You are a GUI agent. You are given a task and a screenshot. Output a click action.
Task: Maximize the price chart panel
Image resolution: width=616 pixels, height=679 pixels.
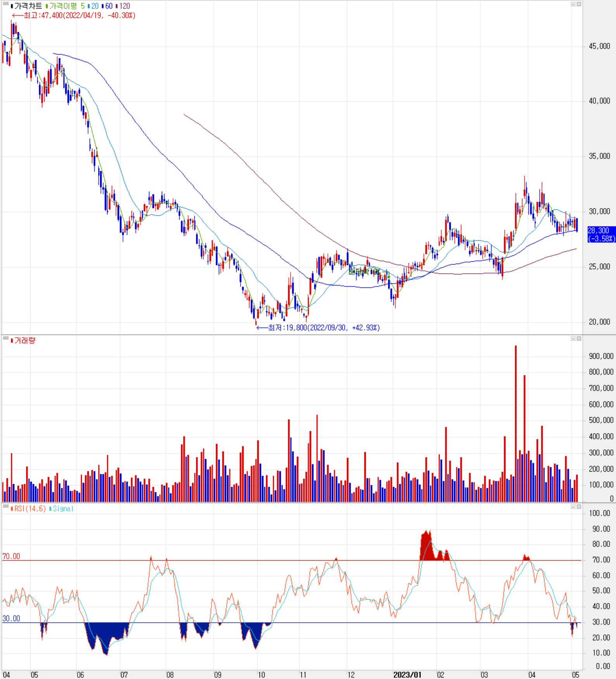[x=573, y=4]
